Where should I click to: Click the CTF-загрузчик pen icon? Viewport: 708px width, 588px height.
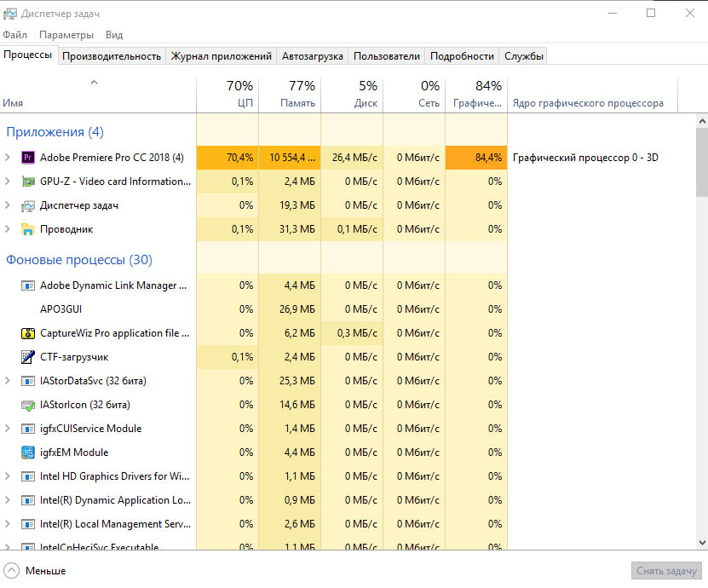coord(28,357)
